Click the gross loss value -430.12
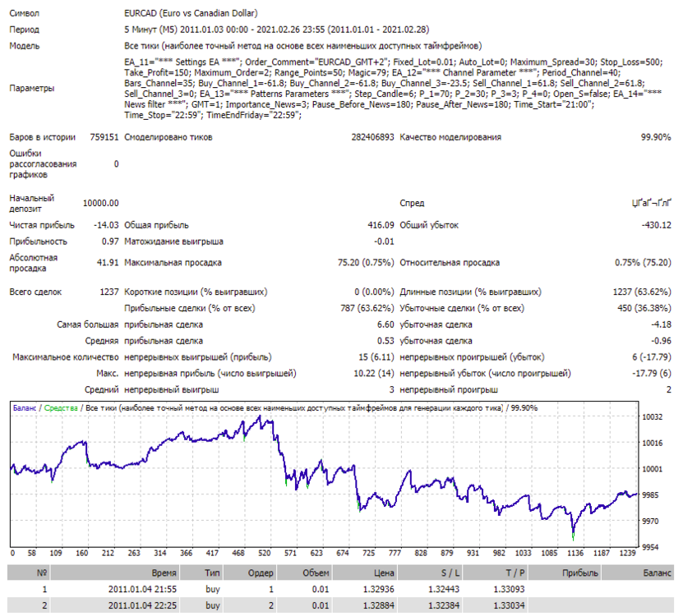This screenshot has width=683, height=616. point(656,225)
